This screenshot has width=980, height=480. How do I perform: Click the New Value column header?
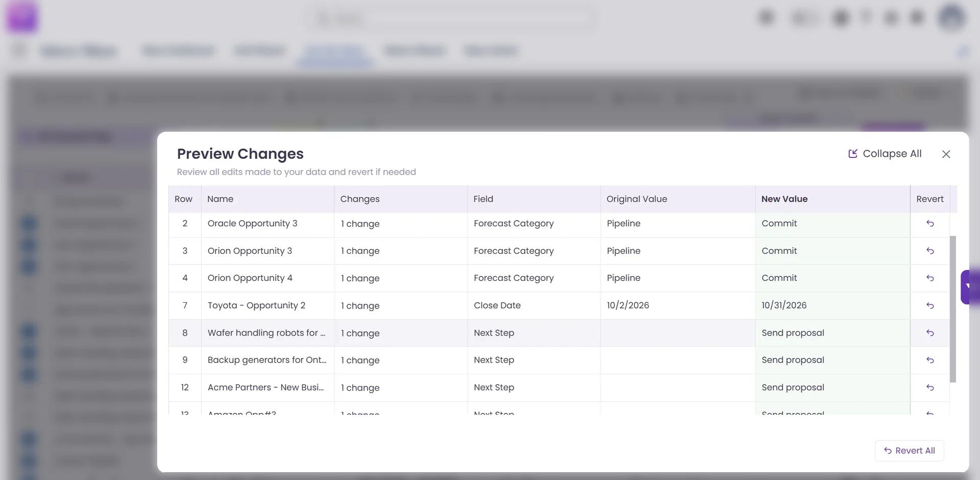point(832,199)
